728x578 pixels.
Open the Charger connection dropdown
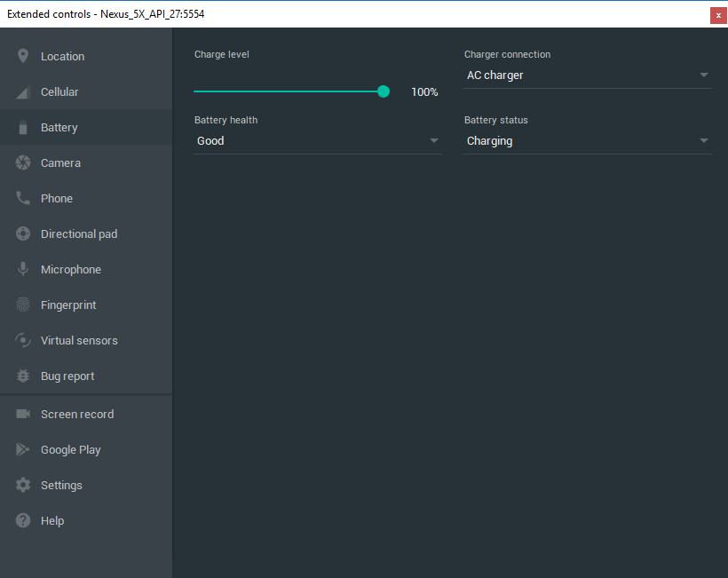coord(588,75)
